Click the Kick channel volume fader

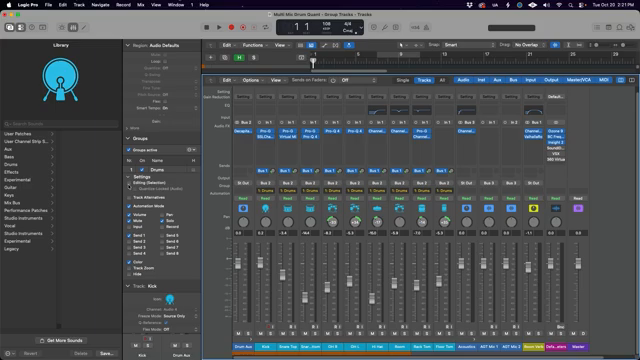pos(260,262)
